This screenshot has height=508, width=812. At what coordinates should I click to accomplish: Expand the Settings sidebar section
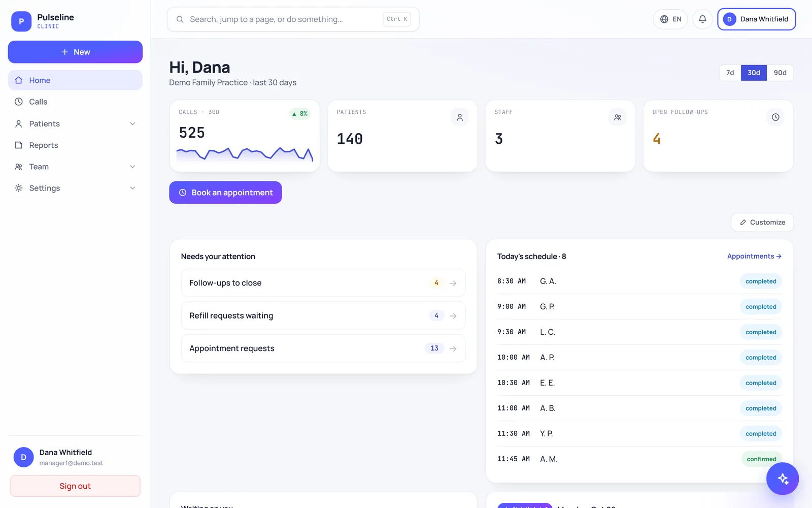pyautogui.click(x=132, y=188)
